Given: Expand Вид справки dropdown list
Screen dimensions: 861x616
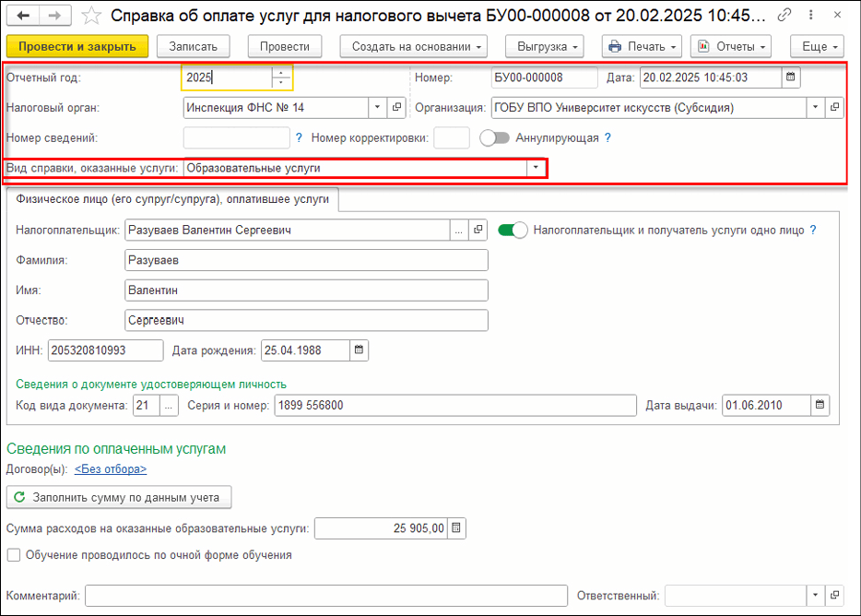Looking at the screenshot, I should coord(535,168).
